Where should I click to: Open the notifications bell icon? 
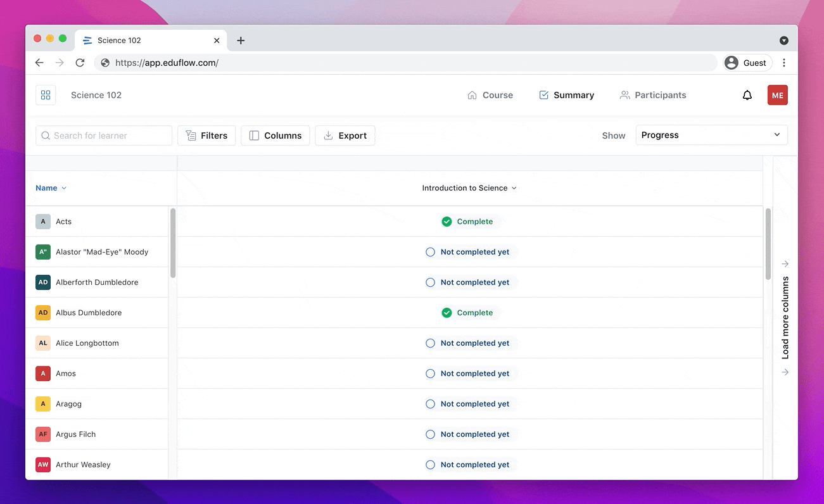click(747, 94)
